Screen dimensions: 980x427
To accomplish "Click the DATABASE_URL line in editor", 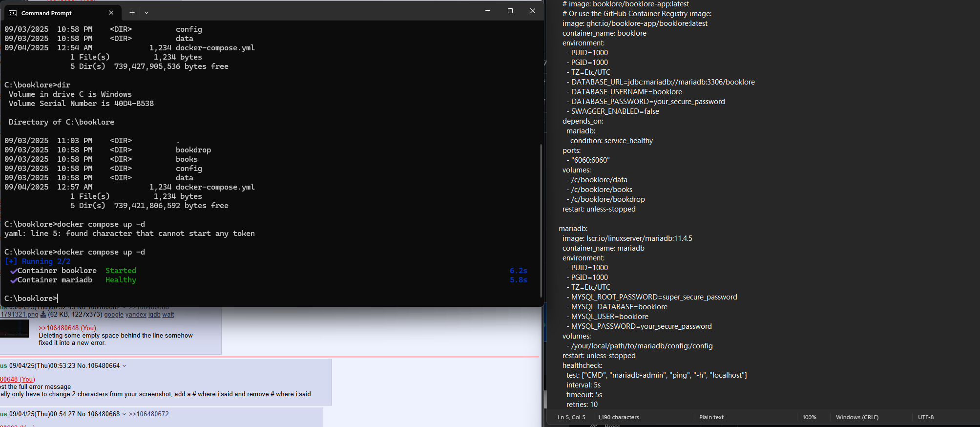I will 661,82.
